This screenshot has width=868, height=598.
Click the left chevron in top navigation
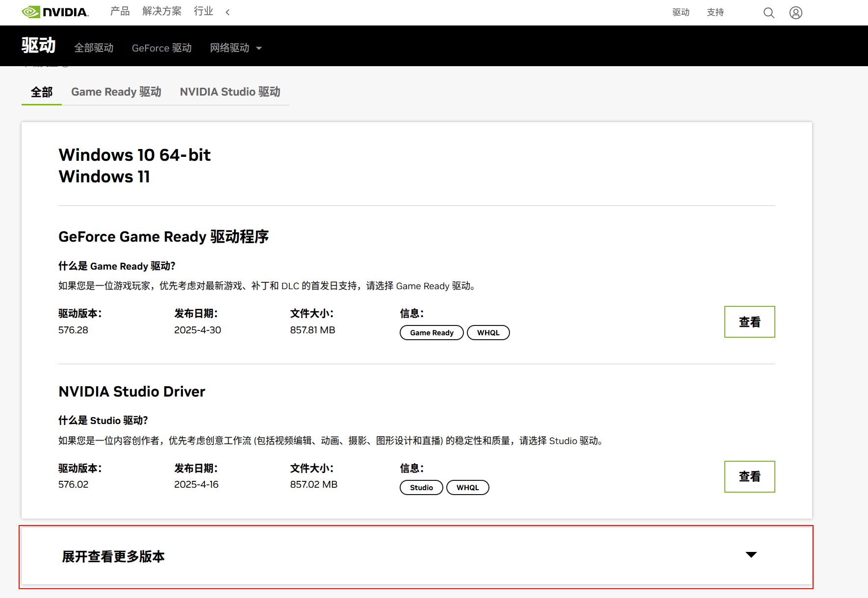(228, 12)
